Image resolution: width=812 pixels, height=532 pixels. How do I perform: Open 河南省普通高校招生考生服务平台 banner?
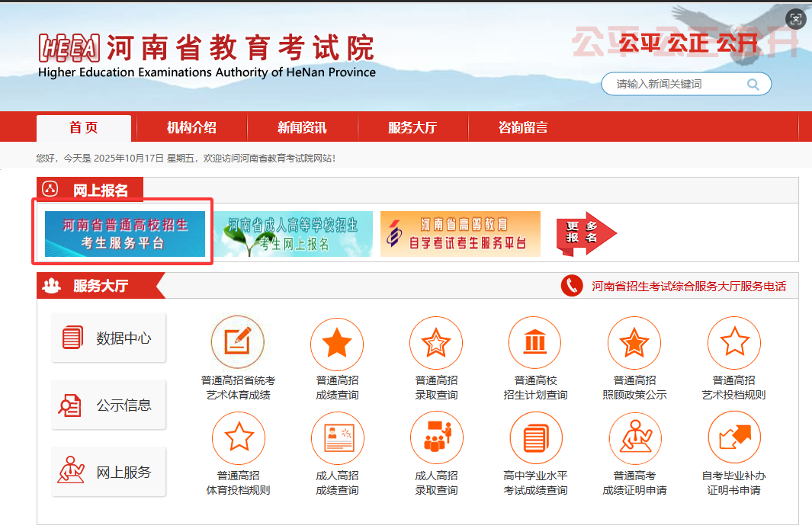pyautogui.click(x=124, y=233)
